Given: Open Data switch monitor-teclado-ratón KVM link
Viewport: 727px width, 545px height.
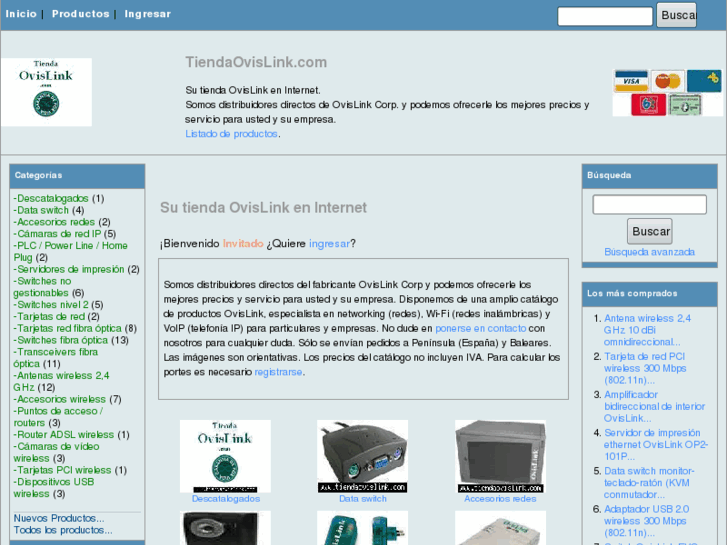Looking at the screenshot, I should (649, 482).
